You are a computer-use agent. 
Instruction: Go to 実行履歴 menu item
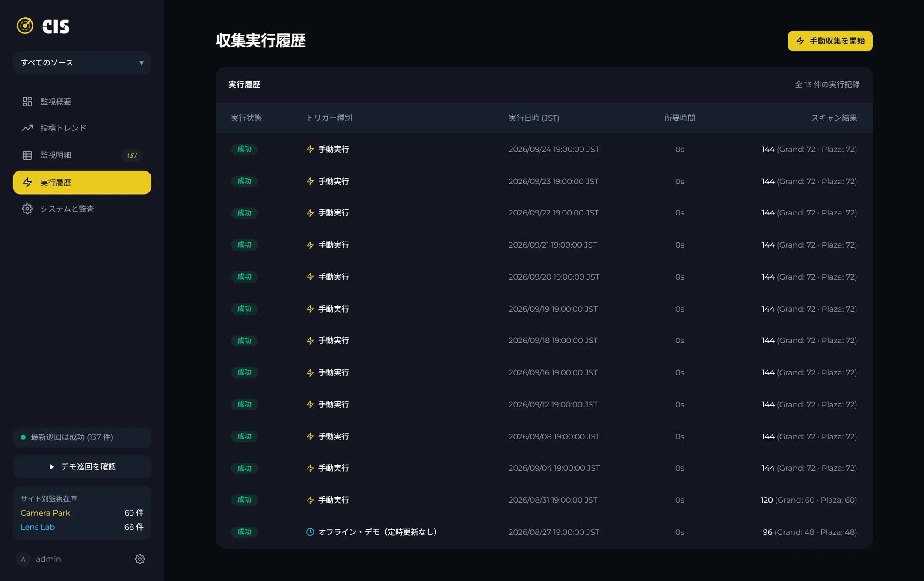(x=82, y=183)
